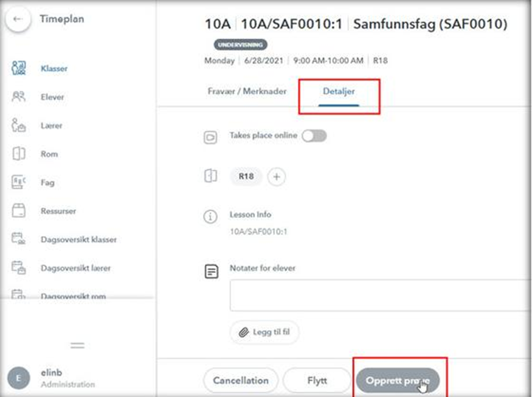Click the Legg til fil attachment button
Image resolution: width=532 pixels, height=397 pixels.
click(x=264, y=333)
